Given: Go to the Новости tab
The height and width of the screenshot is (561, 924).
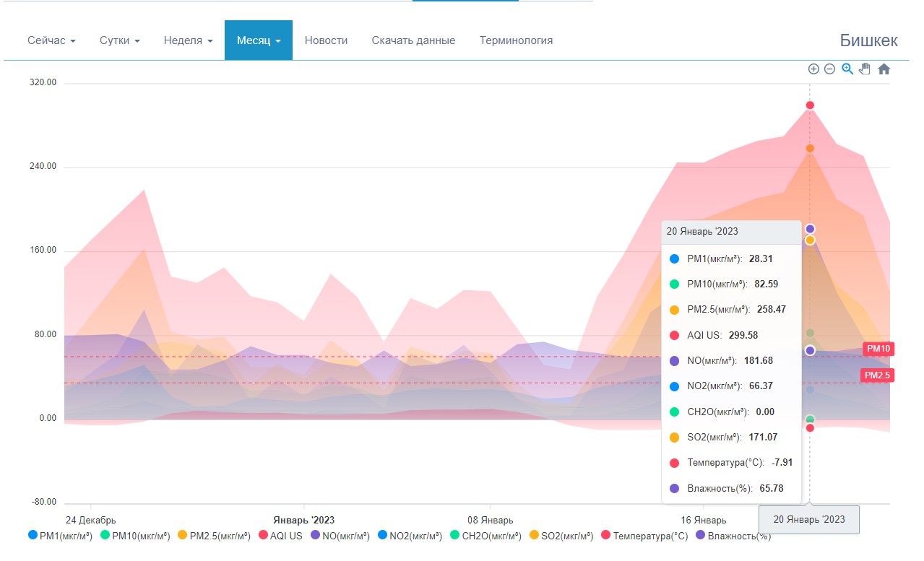Looking at the screenshot, I should 326,40.
